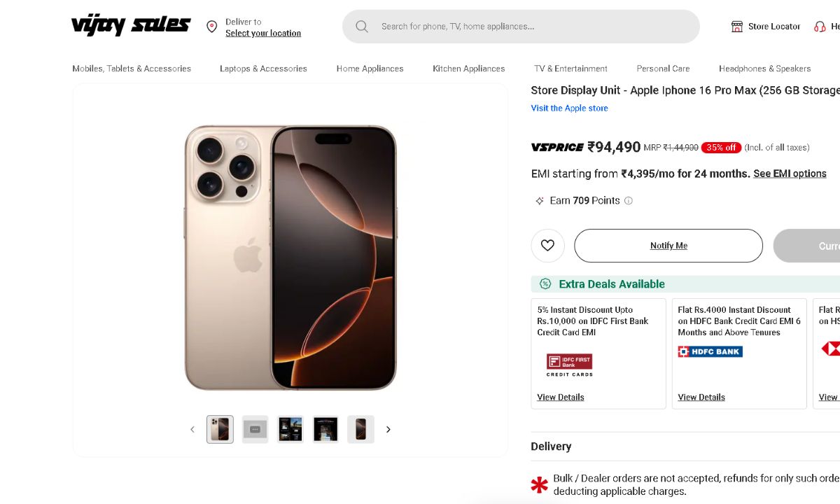Click the points info icon

pyautogui.click(x=629, y=201)
